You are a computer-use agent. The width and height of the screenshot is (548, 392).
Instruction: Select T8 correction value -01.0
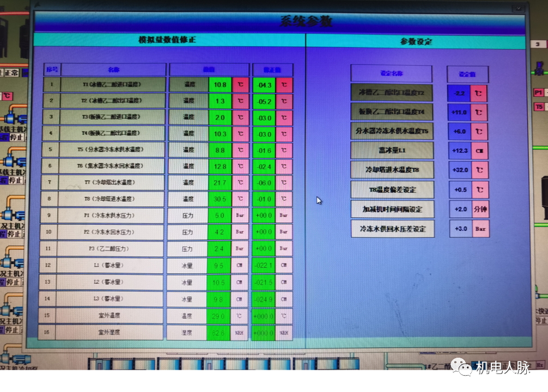(x=264, y=199)
